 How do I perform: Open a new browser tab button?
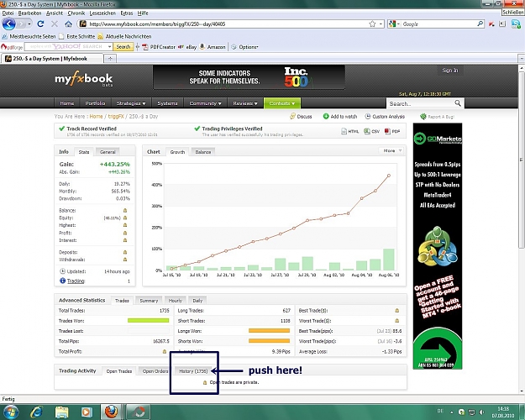(x=110, y=59)
